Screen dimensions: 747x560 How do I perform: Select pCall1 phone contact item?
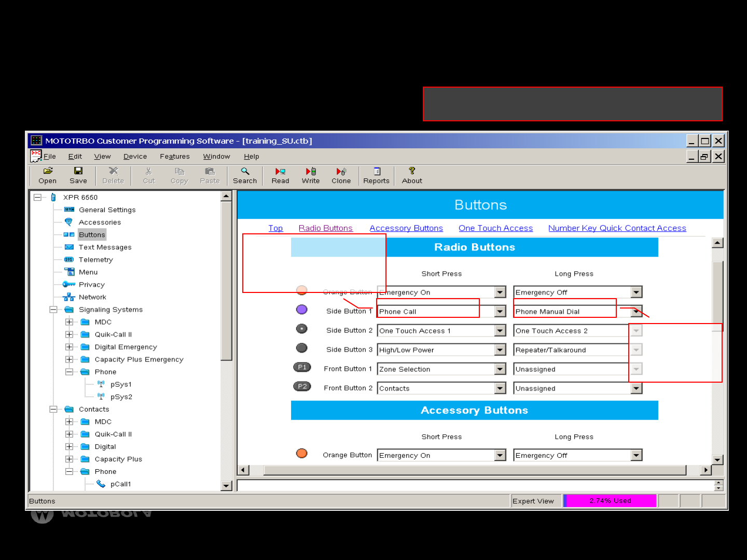pos(120,484)
